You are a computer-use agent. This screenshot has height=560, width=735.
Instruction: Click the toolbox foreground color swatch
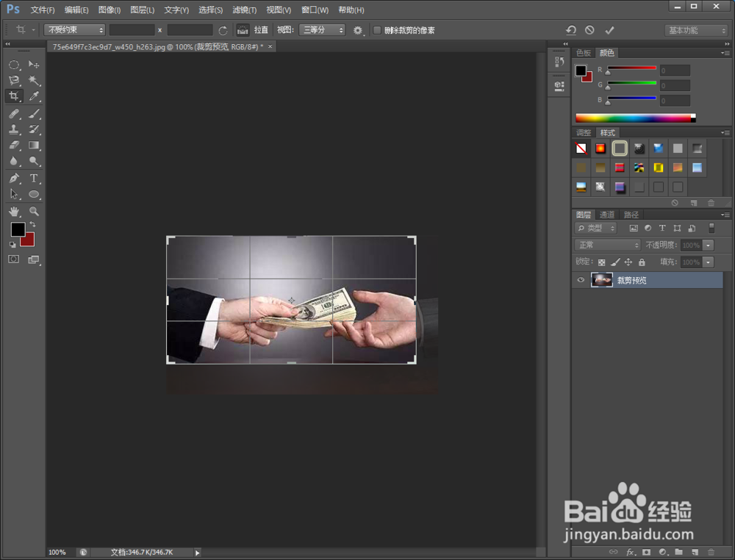pos(18,229)
